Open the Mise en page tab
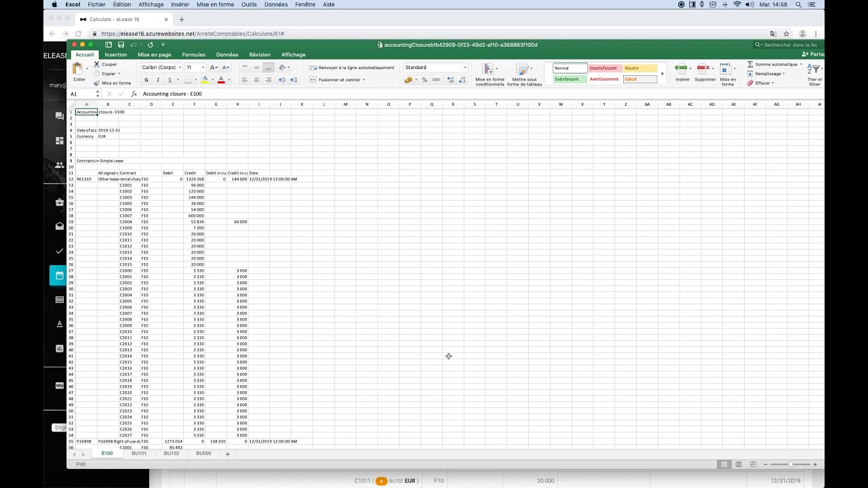This screenshot has width=868, height=488. 155,54
